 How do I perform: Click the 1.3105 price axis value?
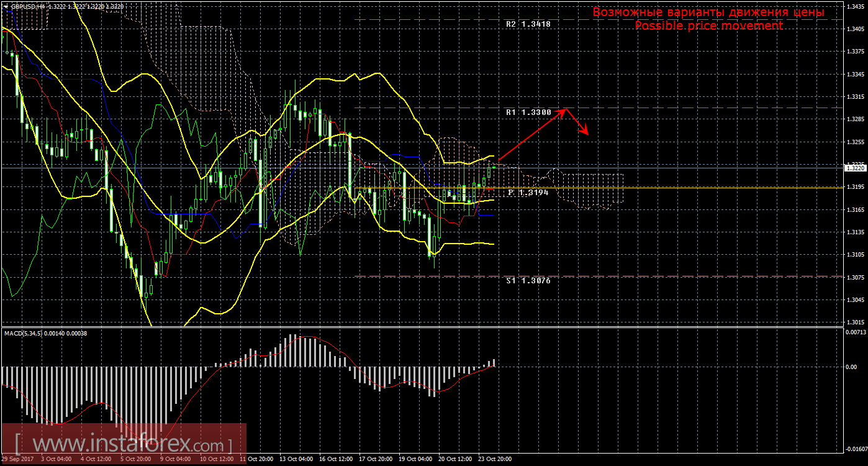coord(856,255)
